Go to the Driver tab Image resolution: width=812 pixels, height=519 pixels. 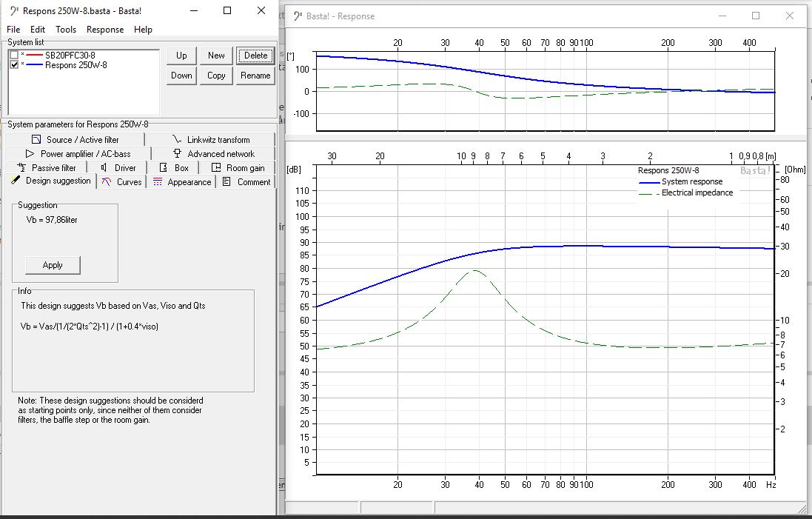[x=118, y=167]
